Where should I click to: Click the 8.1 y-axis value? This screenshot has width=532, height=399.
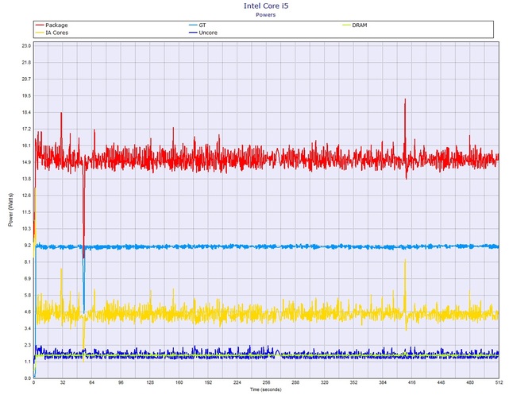coord(28,262)
